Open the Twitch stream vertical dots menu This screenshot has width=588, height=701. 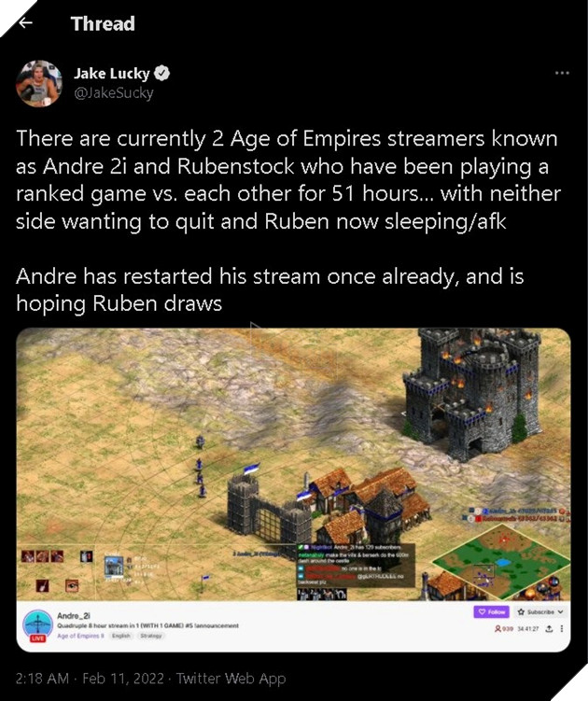562,628
